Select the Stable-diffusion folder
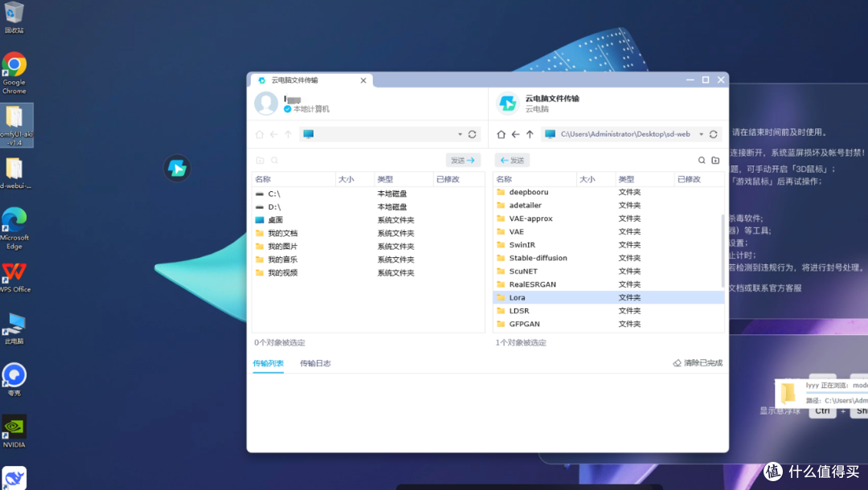This screenshot has width=868, height=490. coord(608,259)
